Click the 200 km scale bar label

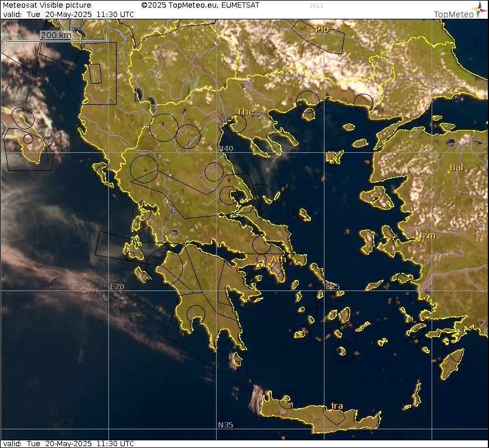(x=56, y=35)
